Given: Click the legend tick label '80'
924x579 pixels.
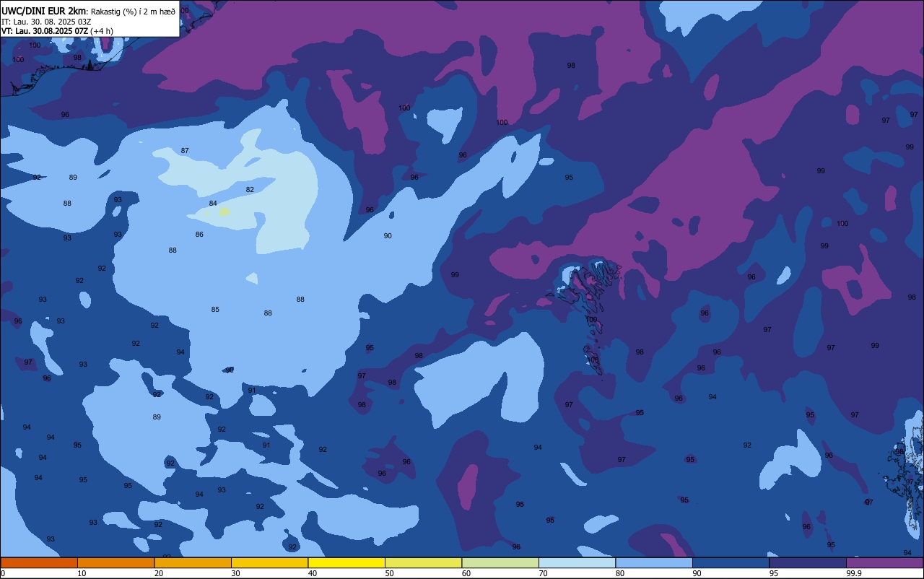Looking at the screenshot, I should (x=620, y=573).
